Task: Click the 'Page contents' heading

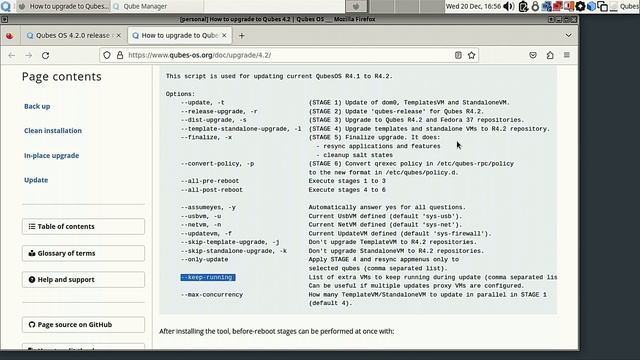Action: 62,77
